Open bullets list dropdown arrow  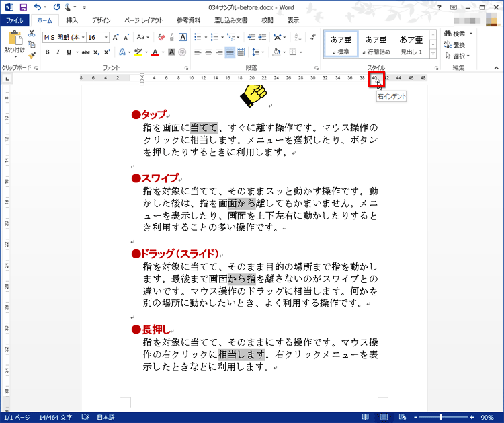coord(206,37)
